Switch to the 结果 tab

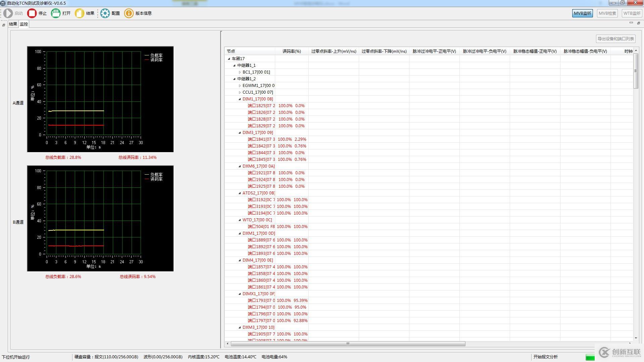(x=13, y=24)
